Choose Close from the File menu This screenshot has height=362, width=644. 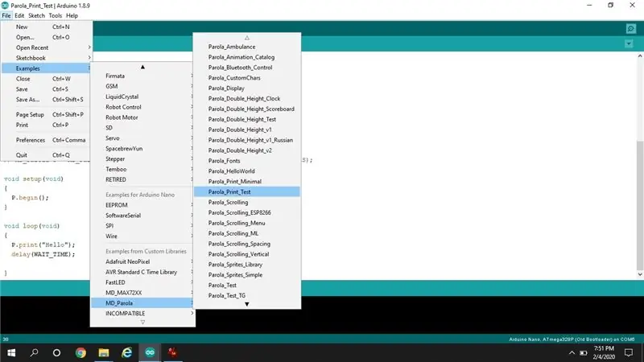click(47, 79)
